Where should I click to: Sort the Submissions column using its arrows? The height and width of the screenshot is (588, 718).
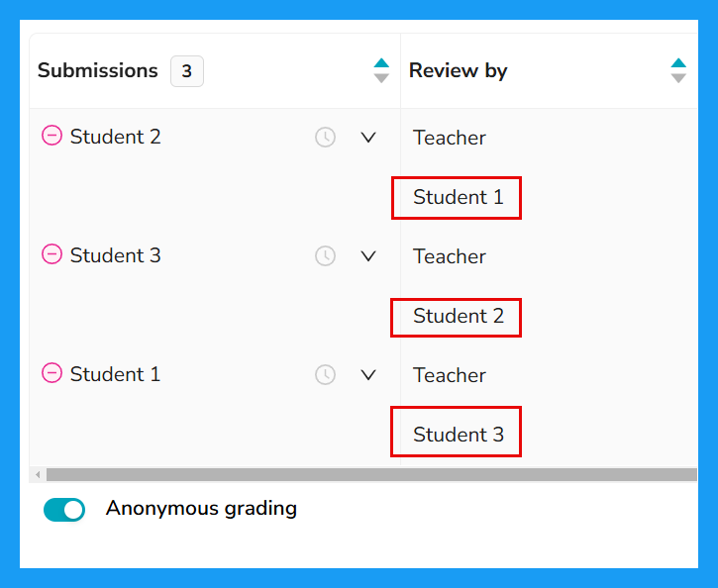[x=381, y=70]
